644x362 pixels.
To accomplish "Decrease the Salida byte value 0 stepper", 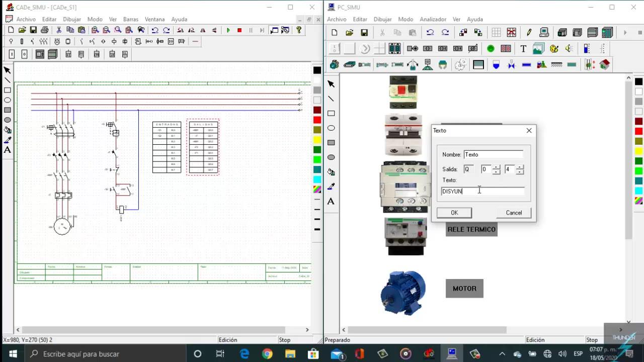I will pyautogui.click(x=496, y=172).
